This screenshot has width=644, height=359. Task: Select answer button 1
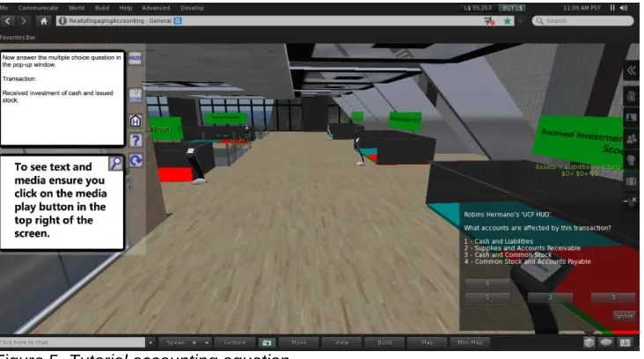pyautogui.click(x=487, y=297)
